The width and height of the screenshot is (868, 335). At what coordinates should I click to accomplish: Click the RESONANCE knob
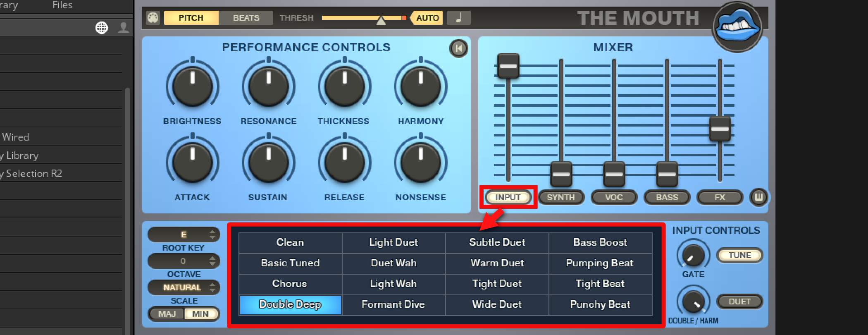click(269, 86)
